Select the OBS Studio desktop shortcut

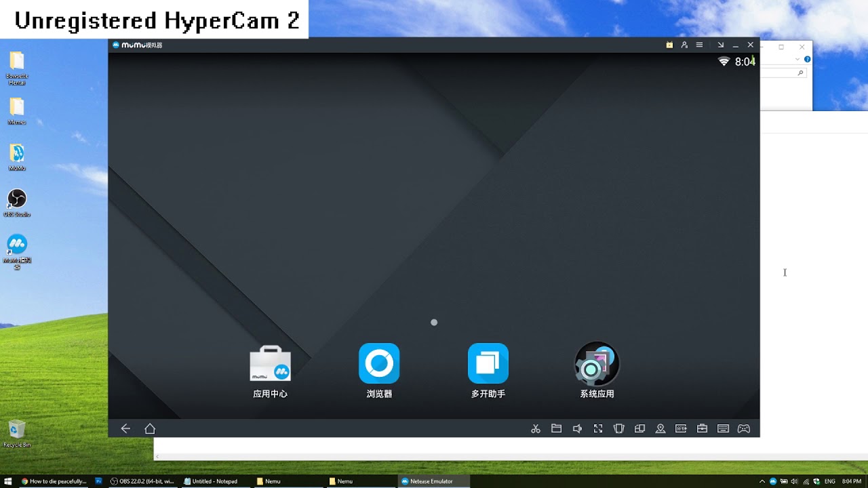click(x=17, y=203)
